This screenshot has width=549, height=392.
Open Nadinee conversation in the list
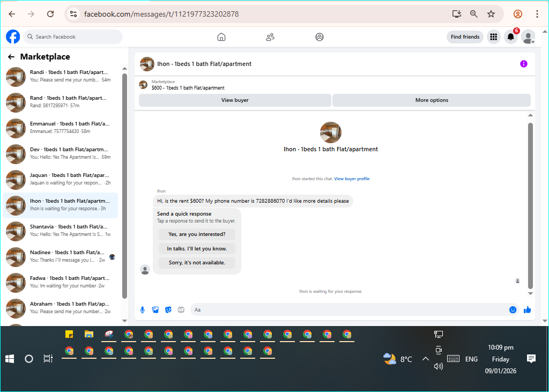point(60,256)
